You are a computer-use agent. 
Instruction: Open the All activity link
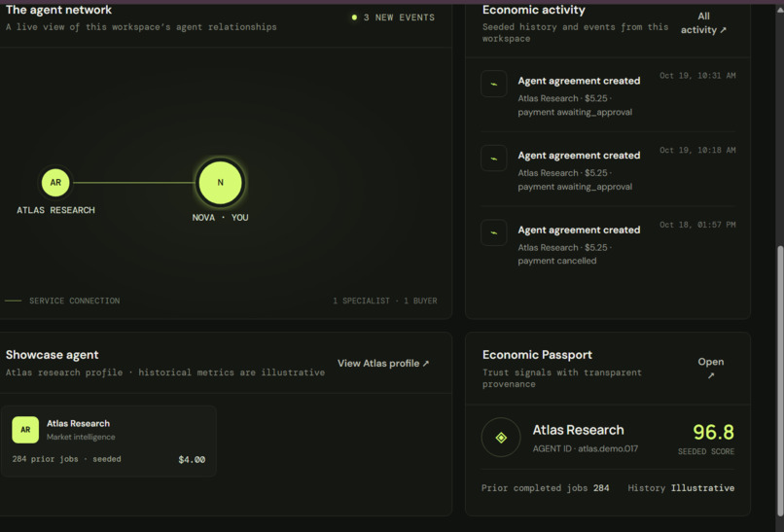(703, 23)
